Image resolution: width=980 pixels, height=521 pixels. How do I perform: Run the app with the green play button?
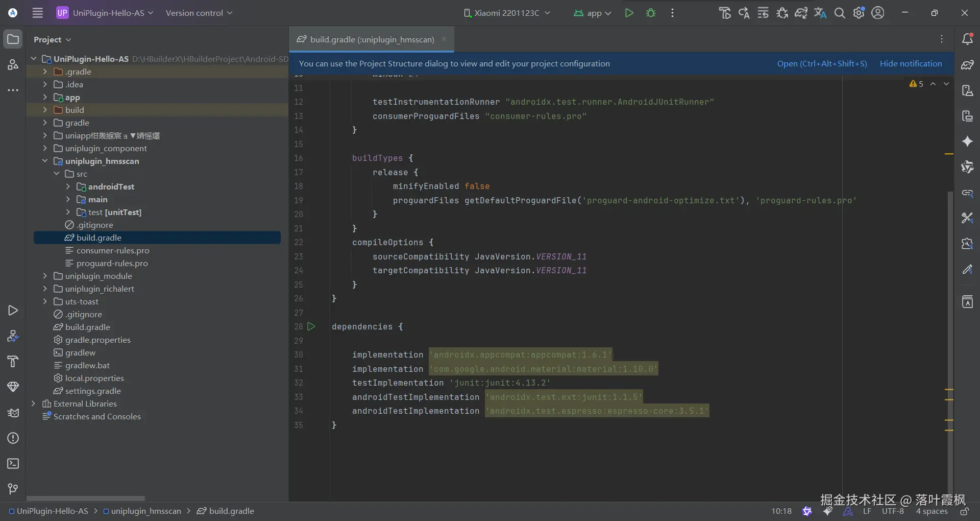point(629,13)
